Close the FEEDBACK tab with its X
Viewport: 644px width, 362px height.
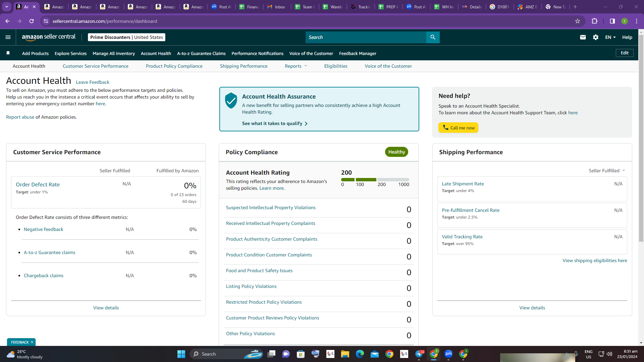click(x=32, y=342)
